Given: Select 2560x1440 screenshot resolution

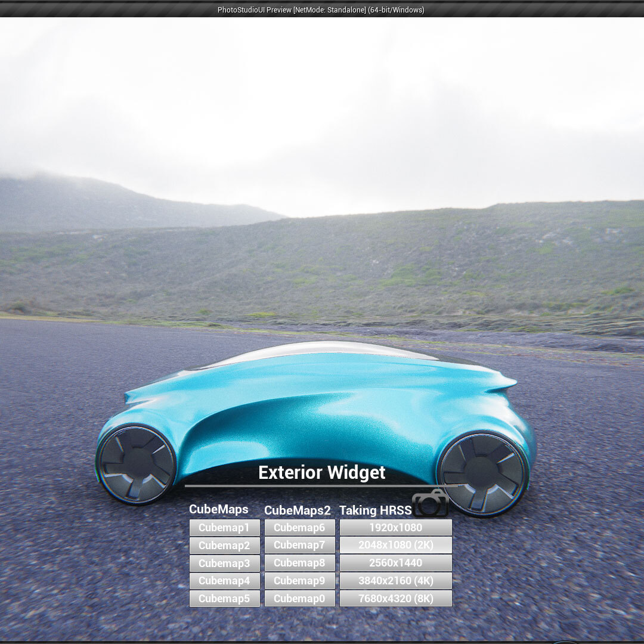Looking at the screenshot, I should (x=395, y=563).
